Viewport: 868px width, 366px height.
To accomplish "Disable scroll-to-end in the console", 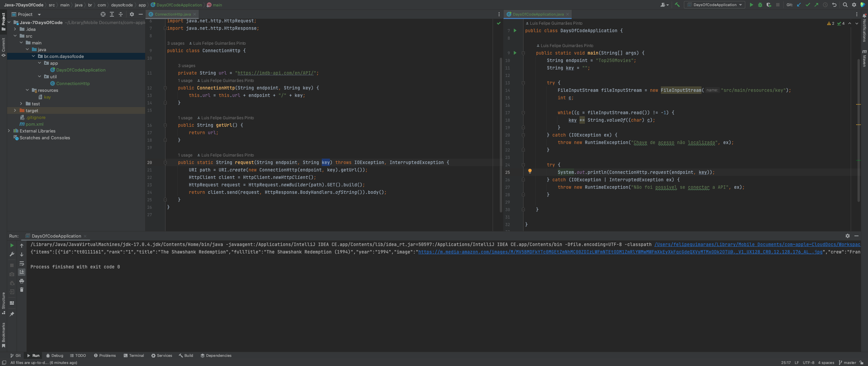I will [x=22, y=271].
